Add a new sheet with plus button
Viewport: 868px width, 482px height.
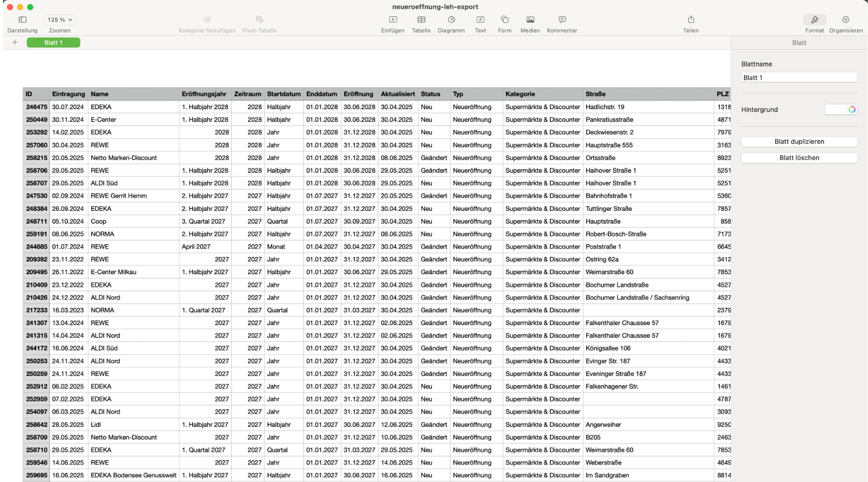[15, 42]
